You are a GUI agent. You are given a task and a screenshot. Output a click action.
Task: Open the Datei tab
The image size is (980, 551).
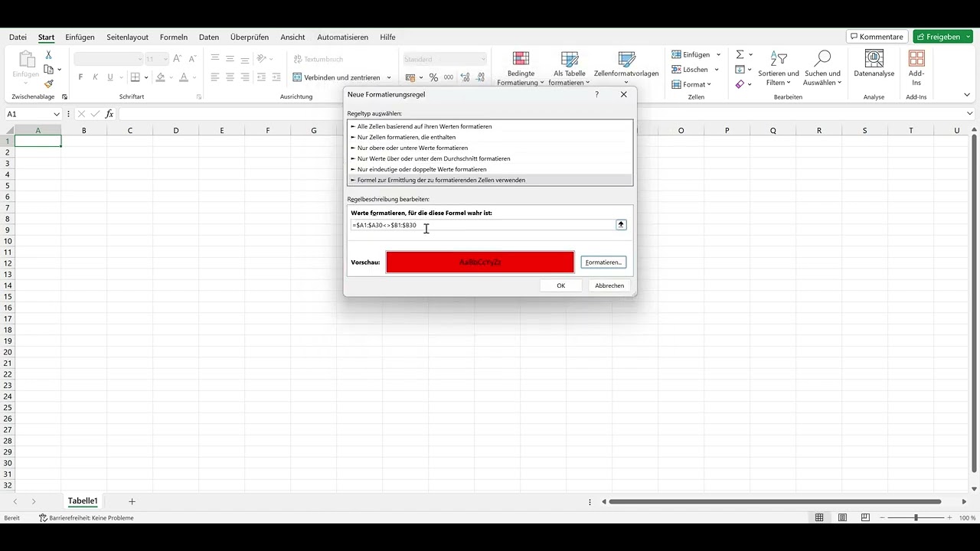coord(18,37)
